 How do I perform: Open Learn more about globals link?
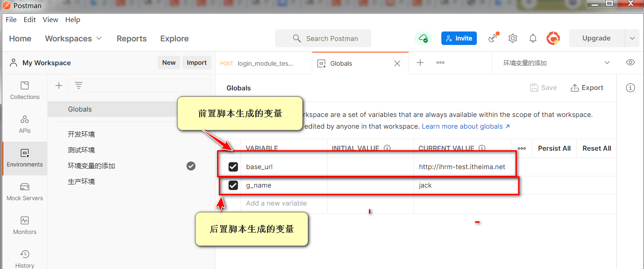coord(466,126)
